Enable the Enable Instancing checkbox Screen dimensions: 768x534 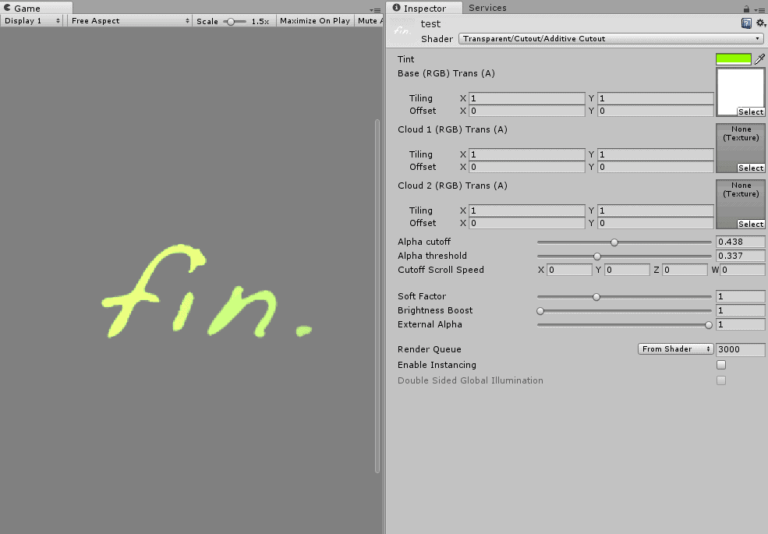[721, 365]
